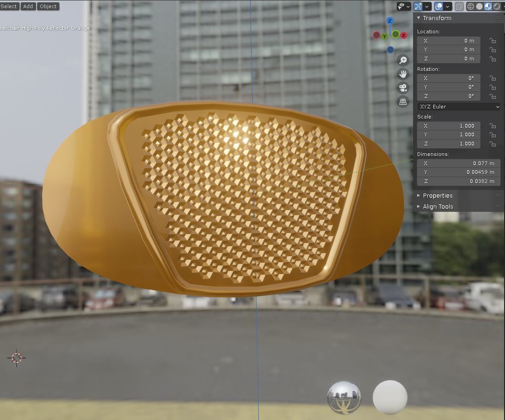Open the overlays options dropdown arrow
This screenshot has width=505, height=420.
point(447,6)
